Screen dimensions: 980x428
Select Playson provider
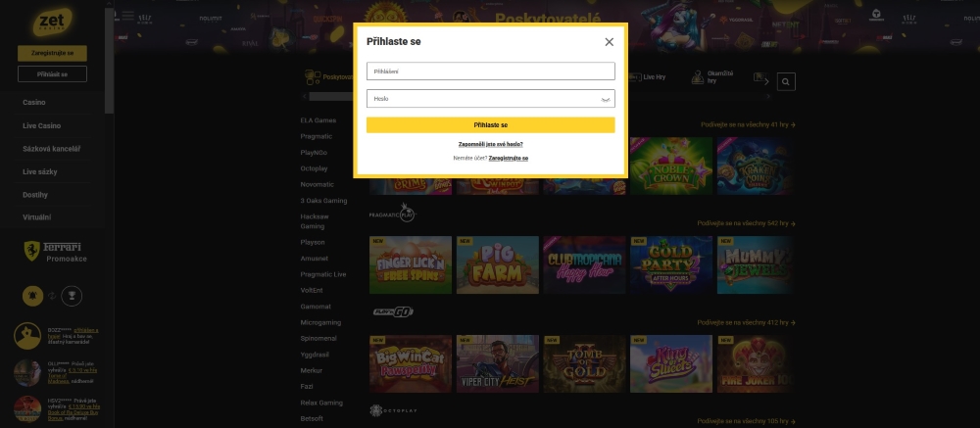pyautogui.click(x=313, y=242)
